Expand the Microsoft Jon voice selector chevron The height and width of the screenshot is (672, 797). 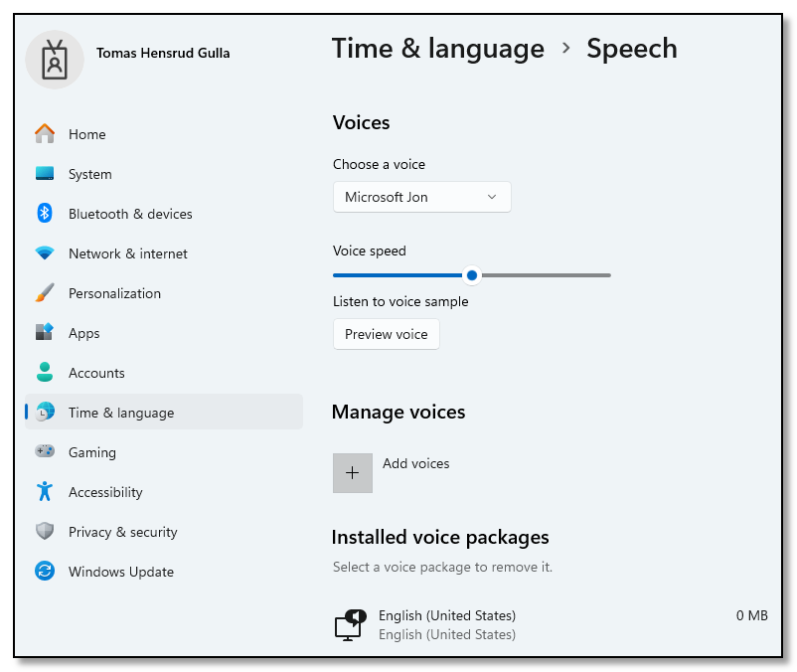click(492, 197)
